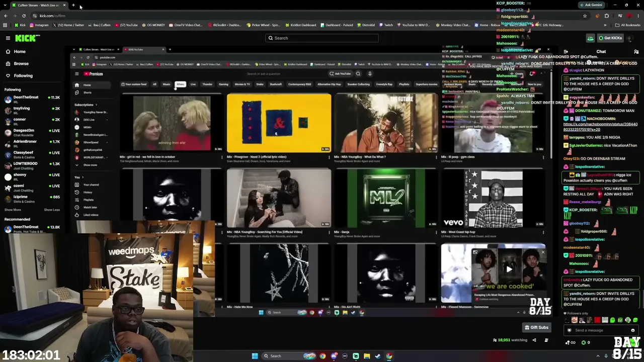This screenshot has width=644, height=362.
Task: Open Following page from the heart item
Action: point(23,76)
